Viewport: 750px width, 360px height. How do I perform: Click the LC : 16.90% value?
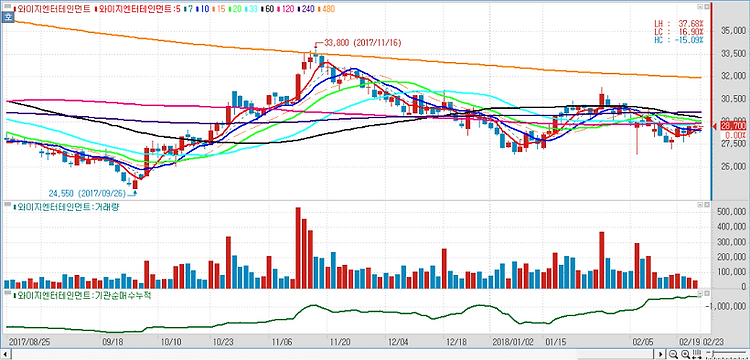(679, 32)
